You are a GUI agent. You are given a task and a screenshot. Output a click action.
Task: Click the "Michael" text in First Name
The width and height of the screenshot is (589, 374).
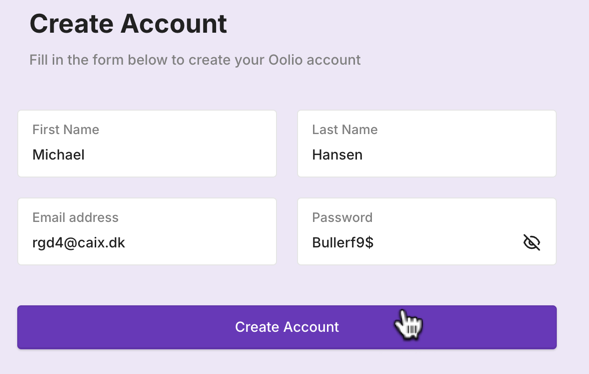tap(59, 155)
